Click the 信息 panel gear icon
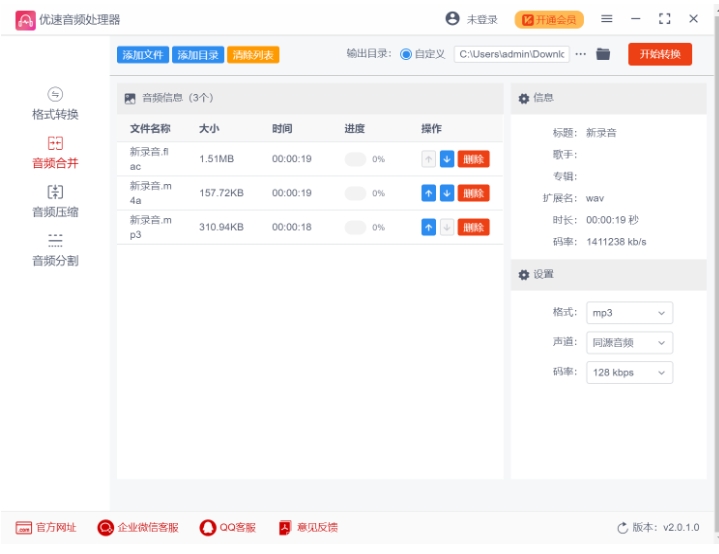The width and height of the screenshot is (719, 554). (x=524, y=98)
